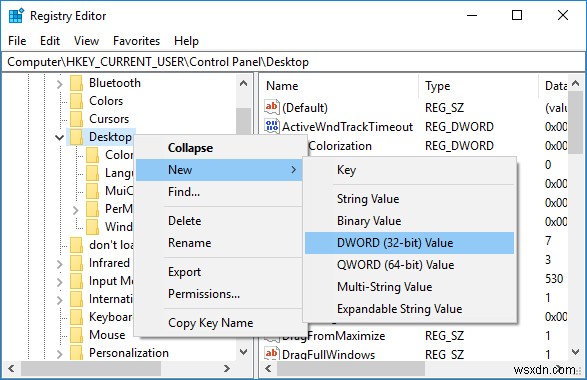Screen dimensions: 587x380
Task: Create a new Key from submenu
Action: tap(410, 170)
